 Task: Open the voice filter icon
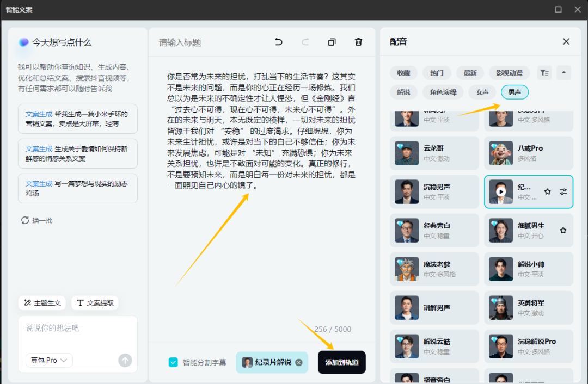click(544, 73)
